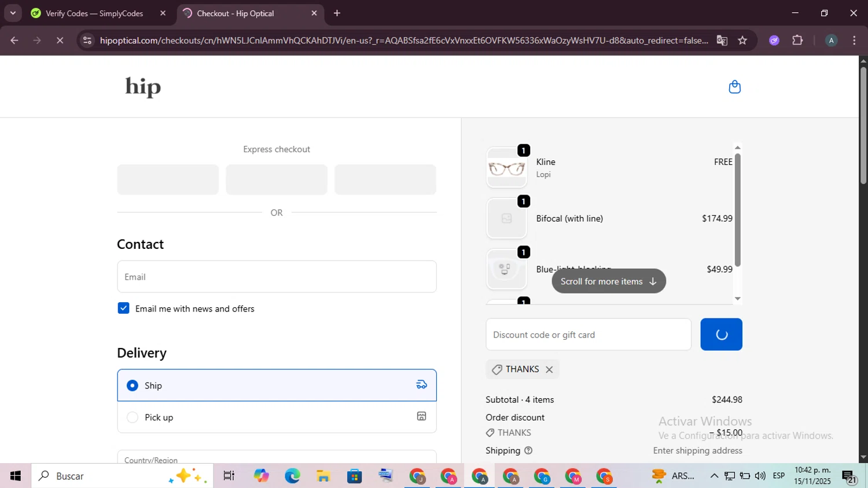The image size is (868, 488).
Task: Bookmark this page with the star
Action: point(742,41)
